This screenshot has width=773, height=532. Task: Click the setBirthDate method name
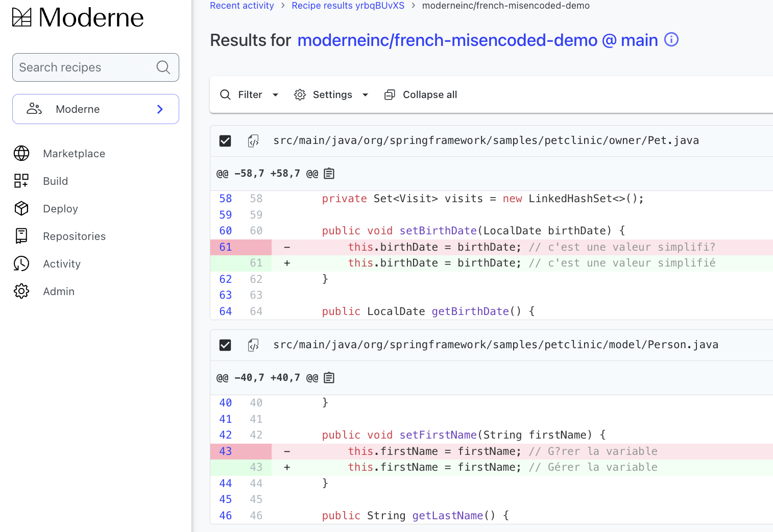pos(438,231)
